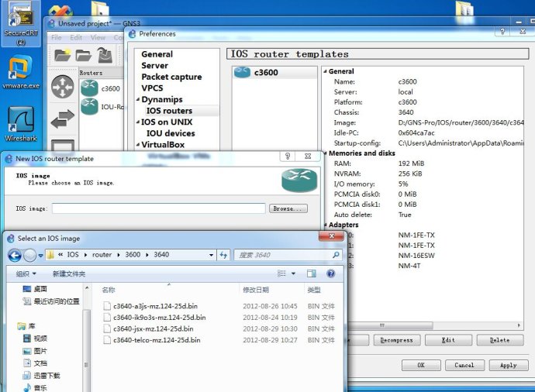
Task: Click the search magnifier in the 3640 search box
Action: click(336, 255)
